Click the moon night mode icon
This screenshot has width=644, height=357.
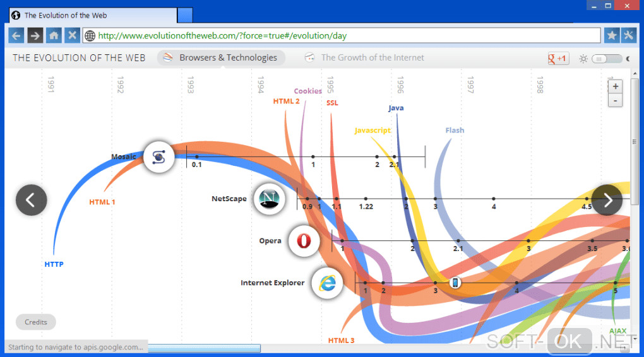(x=628, y=59)
